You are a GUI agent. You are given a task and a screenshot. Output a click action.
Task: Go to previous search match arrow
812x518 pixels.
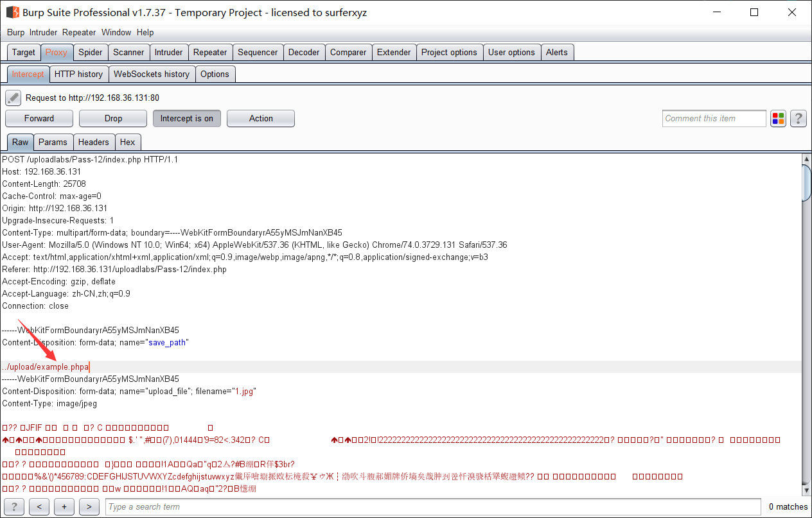point(39,506)
